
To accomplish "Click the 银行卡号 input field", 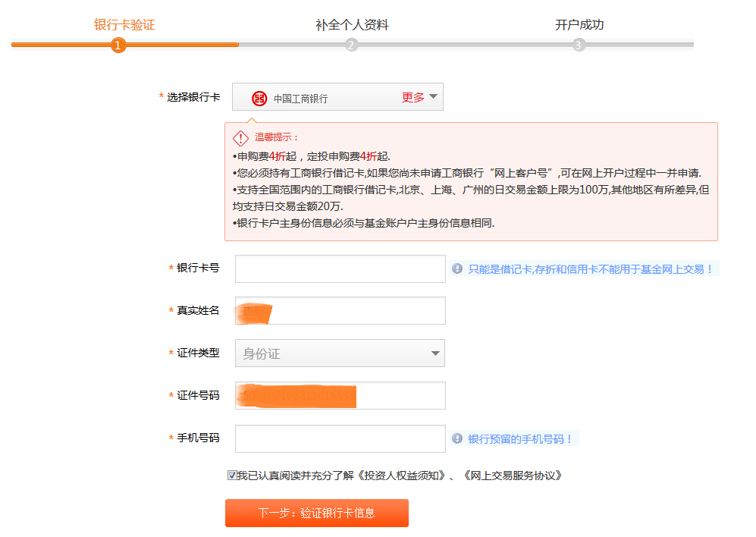I will [340, 268].
